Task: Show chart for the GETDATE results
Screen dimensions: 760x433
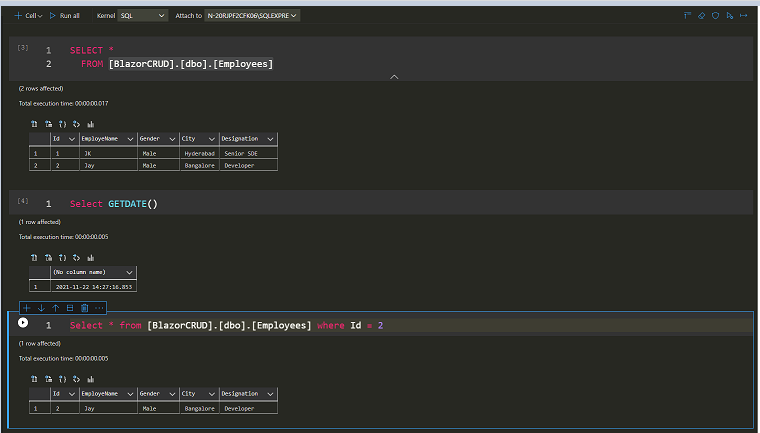Action: 91,257
